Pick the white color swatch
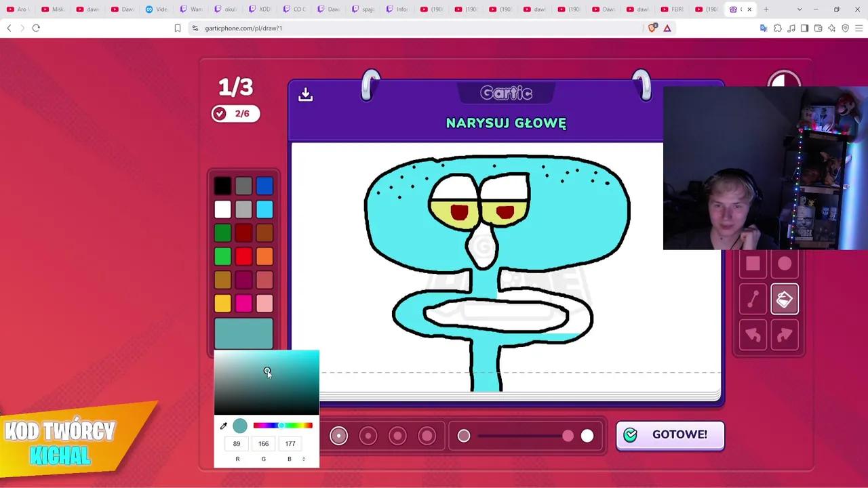This screenshot has width=868, height=488. click(x=222, y=209)
